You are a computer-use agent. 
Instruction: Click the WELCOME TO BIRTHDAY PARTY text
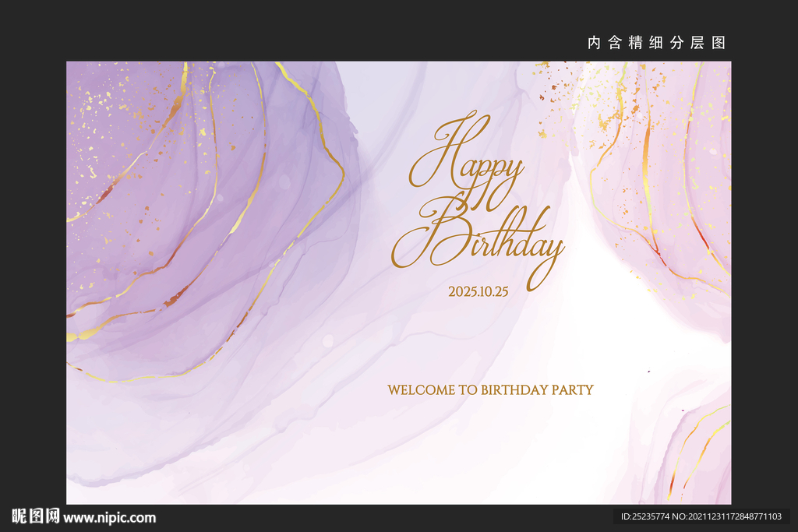tap(491, 390)
